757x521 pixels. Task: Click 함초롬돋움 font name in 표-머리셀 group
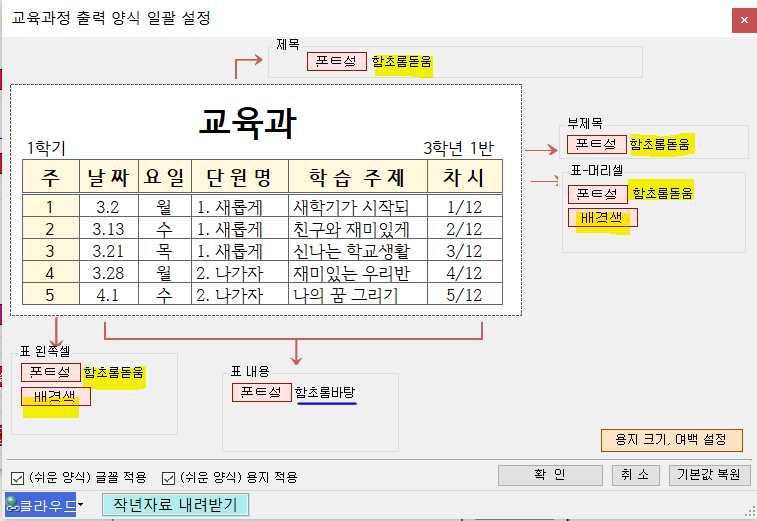tap(662, 193)
